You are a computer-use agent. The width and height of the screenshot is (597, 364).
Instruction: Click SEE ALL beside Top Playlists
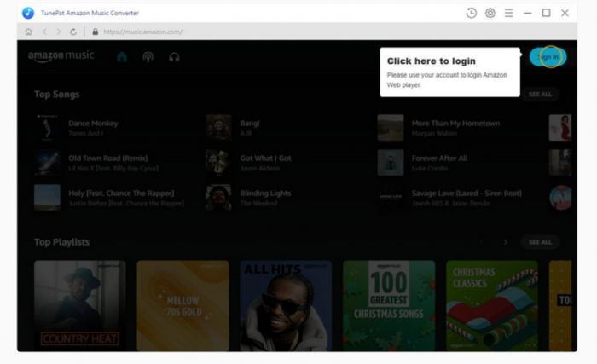click(540, 242)
